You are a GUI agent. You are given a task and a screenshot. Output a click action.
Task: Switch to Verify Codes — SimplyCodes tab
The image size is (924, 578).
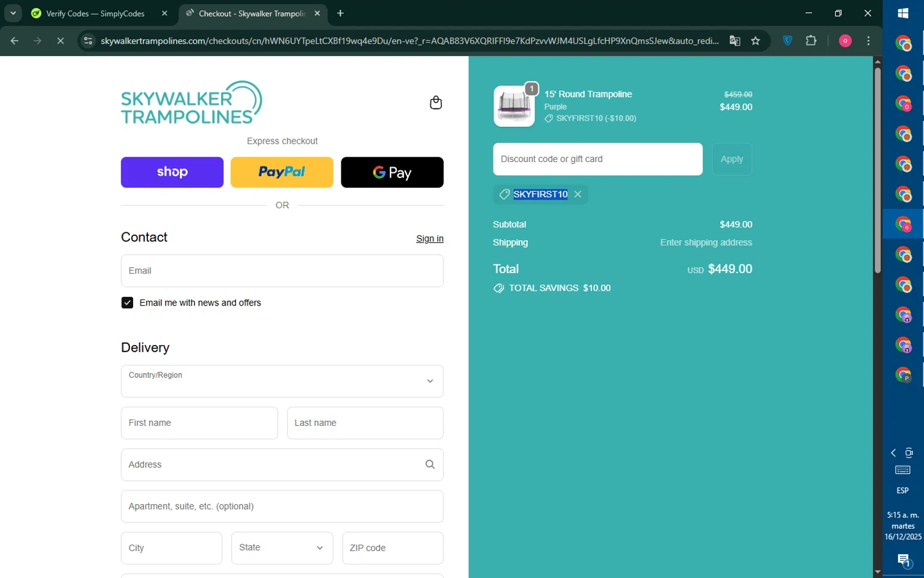pyautogui.click(x=95, y=14)
